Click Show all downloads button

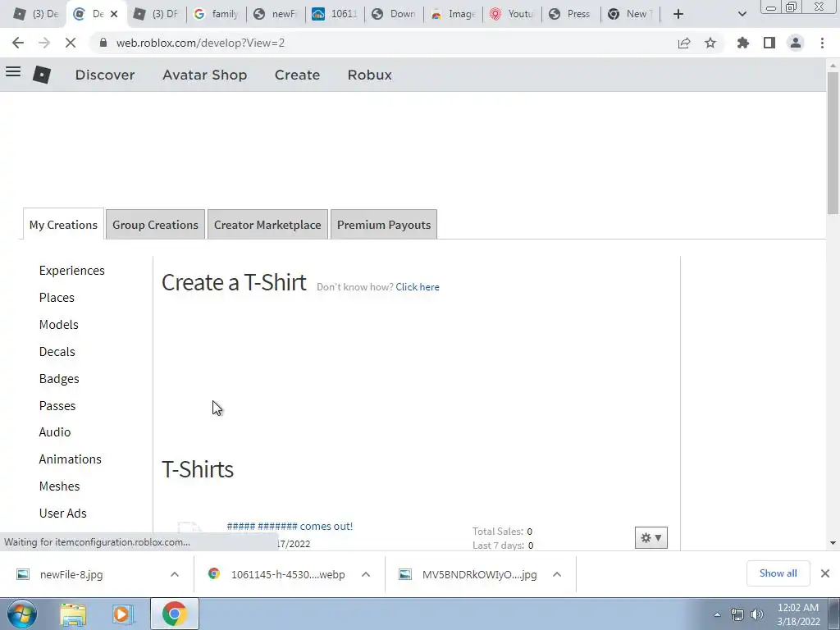pyautogui.click(x=778, y=573)
